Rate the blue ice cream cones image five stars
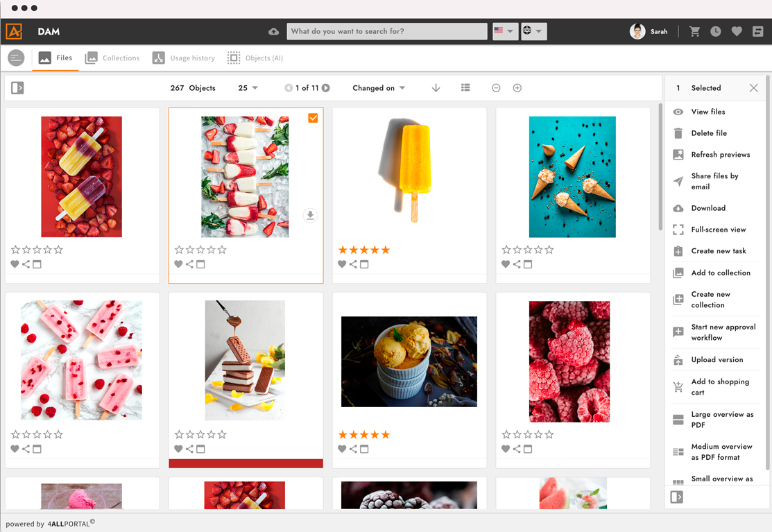This screenshot has width=772, height=532. [549, 250]
